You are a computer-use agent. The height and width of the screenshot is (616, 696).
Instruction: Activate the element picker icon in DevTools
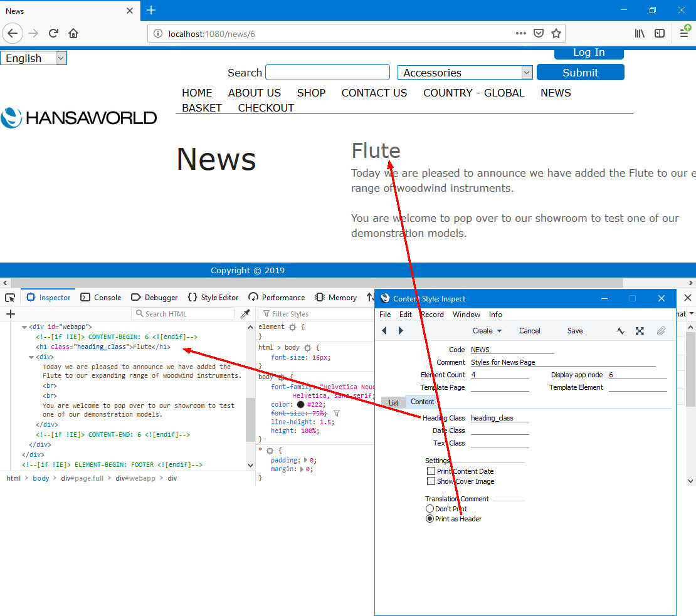coord(10,298)
